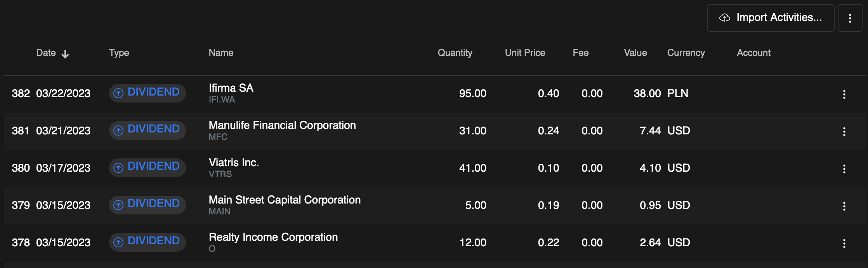The width and height of the screenshot is (868, 268).
Task: Click the dividend arrow icon for Ifirma SA
Action: [118, 93]
